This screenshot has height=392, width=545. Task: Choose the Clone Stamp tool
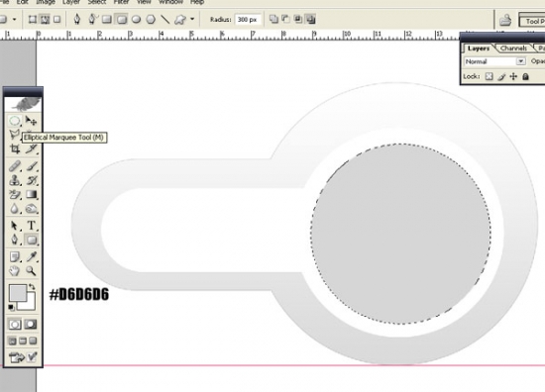tap(15, 180)
